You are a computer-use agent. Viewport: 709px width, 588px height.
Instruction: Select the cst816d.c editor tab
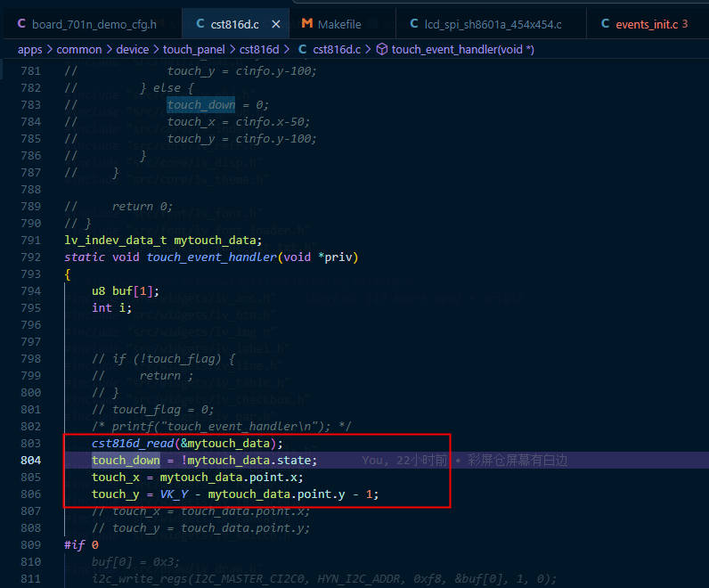[x=234, y=24]
